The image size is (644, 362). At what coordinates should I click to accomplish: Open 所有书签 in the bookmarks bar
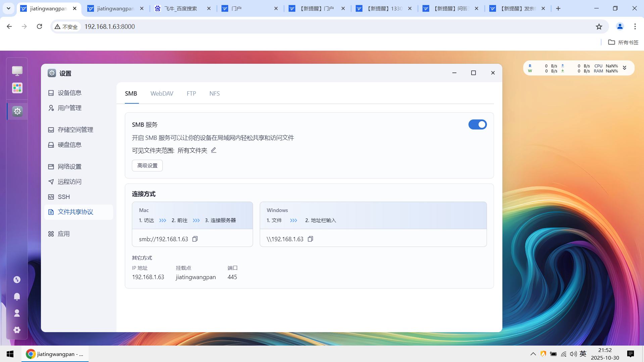tap(623, 42)
